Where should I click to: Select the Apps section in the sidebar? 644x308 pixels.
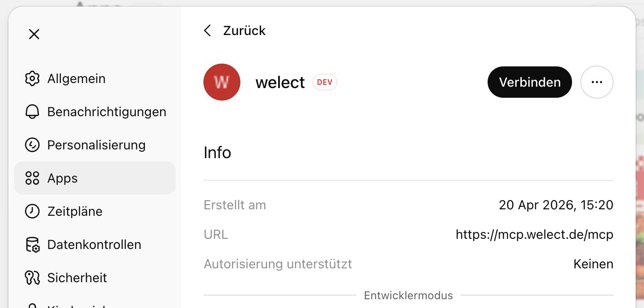[x=62, y=178]
